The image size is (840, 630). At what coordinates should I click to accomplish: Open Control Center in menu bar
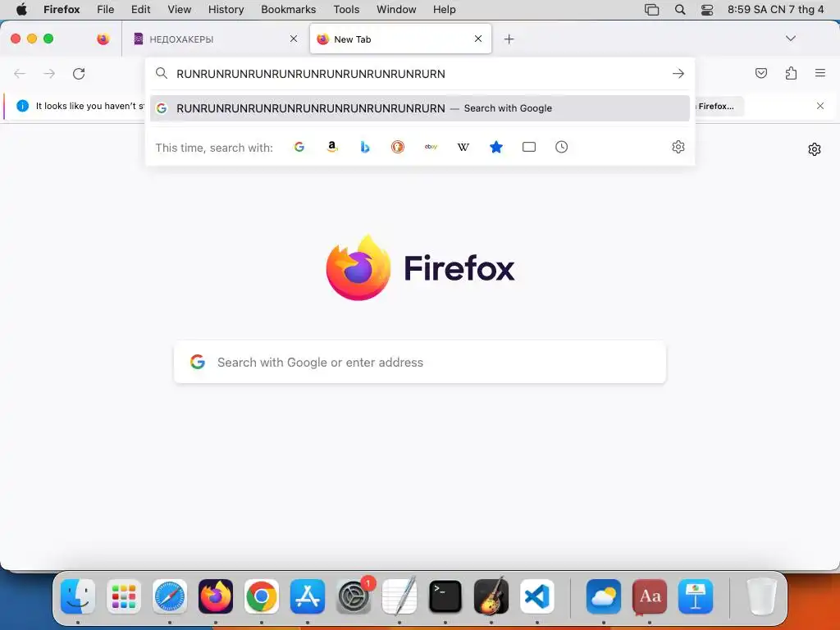coord(707,9)
